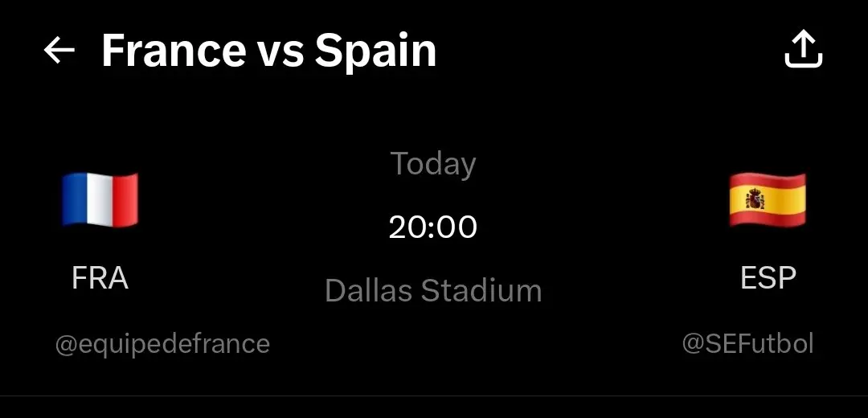
Task: Click the yellow band of the Spain flag
Action: (768, 200)
